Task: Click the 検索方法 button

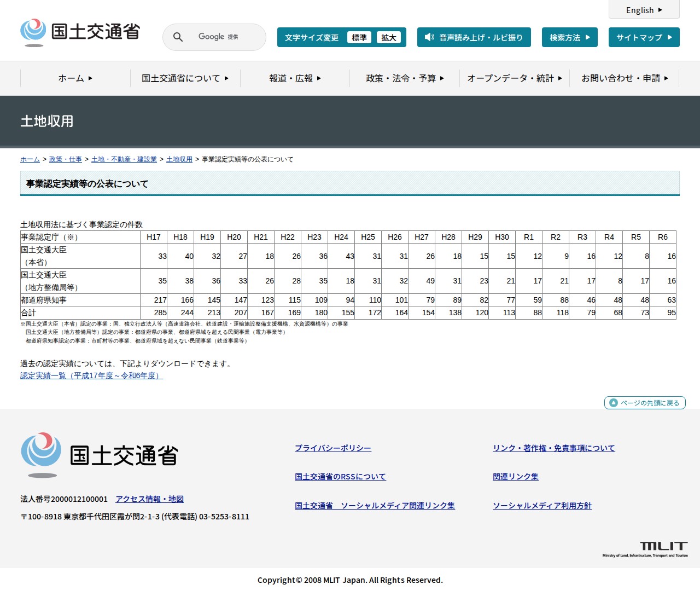Action: tap(569, 37)
